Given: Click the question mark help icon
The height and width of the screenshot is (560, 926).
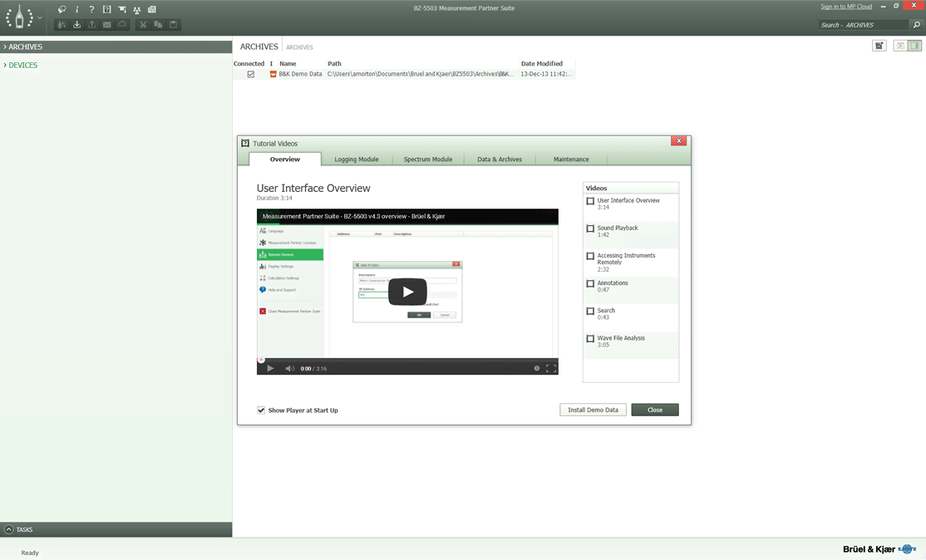Looking at the screenshot, I should click(x=91, y=10).
